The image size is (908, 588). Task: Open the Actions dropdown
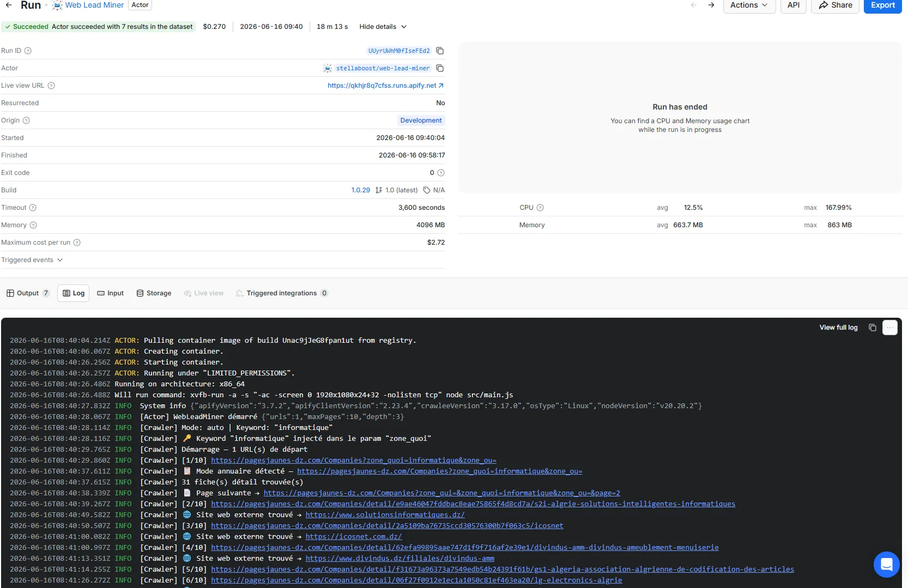749,5
